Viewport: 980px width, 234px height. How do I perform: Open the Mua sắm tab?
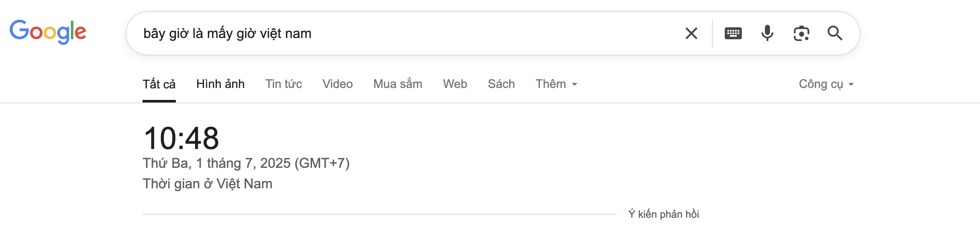[x=398, y=84]
